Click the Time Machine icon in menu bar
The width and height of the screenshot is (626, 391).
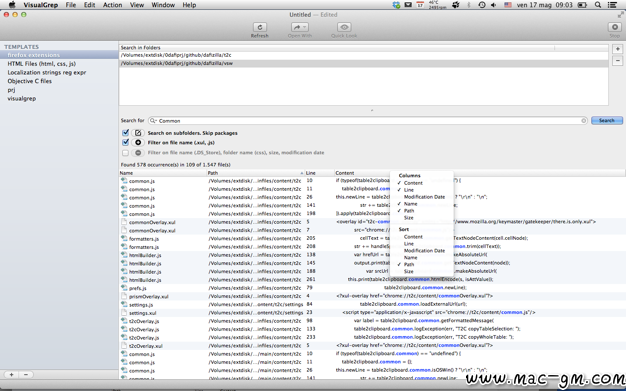(x=482, y=5)
